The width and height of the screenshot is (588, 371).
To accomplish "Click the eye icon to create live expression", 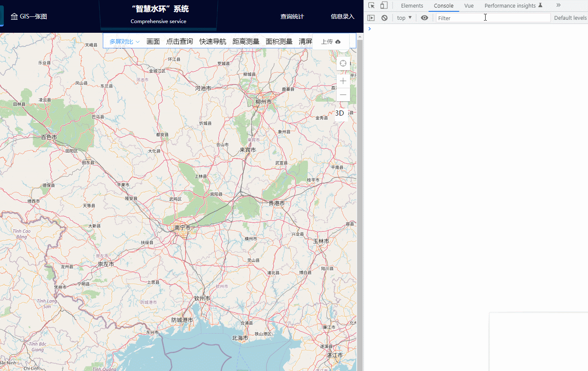I will click(x=424, y=17).
